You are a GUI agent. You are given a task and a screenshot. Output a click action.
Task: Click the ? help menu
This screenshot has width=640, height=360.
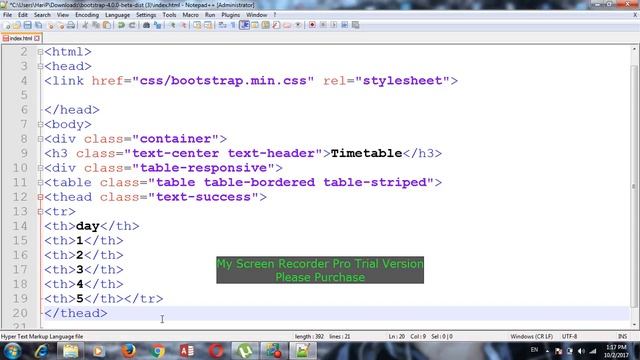click(x=275, y=15)
